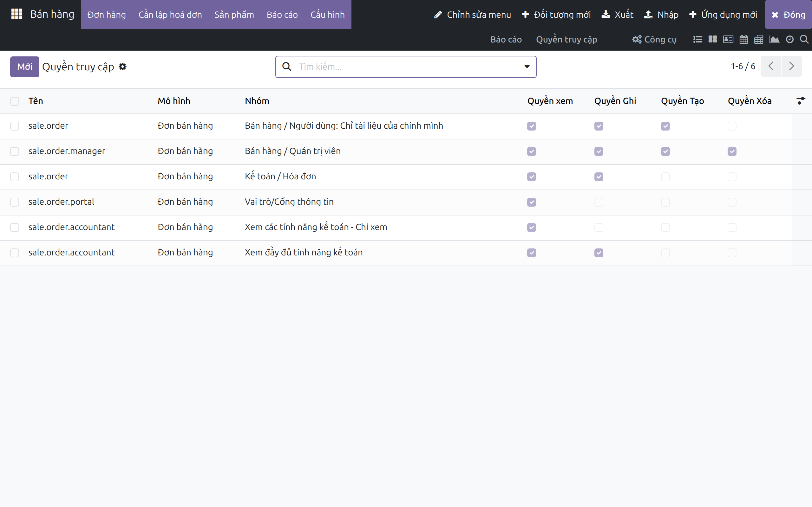Viewport: 812px width, 507px height.
Task: Tick the select-all checkbox in table header
Action: click(x=14, y=101)
